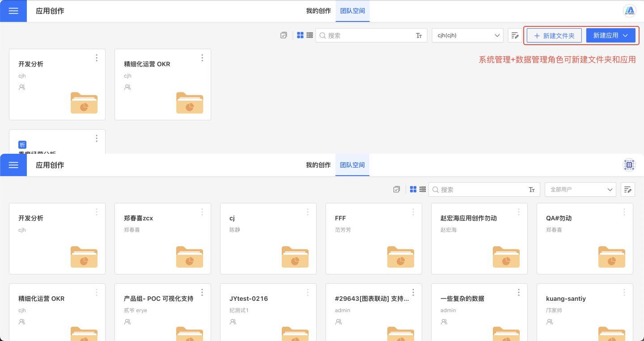Open the cjh(cjh) user filter dropdown
Image resolution: width=644 pixels, height=341 pixels.
[467, 35]
